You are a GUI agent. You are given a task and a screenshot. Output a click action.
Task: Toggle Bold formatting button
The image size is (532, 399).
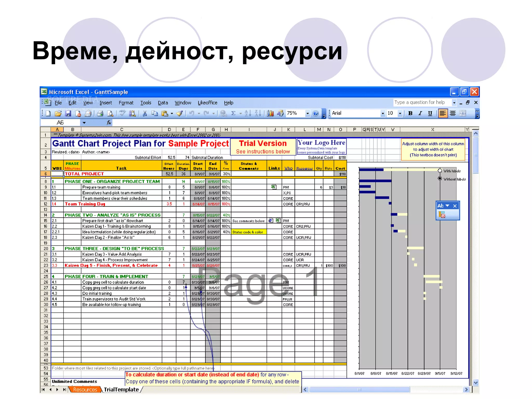click(x=410, y=113)
